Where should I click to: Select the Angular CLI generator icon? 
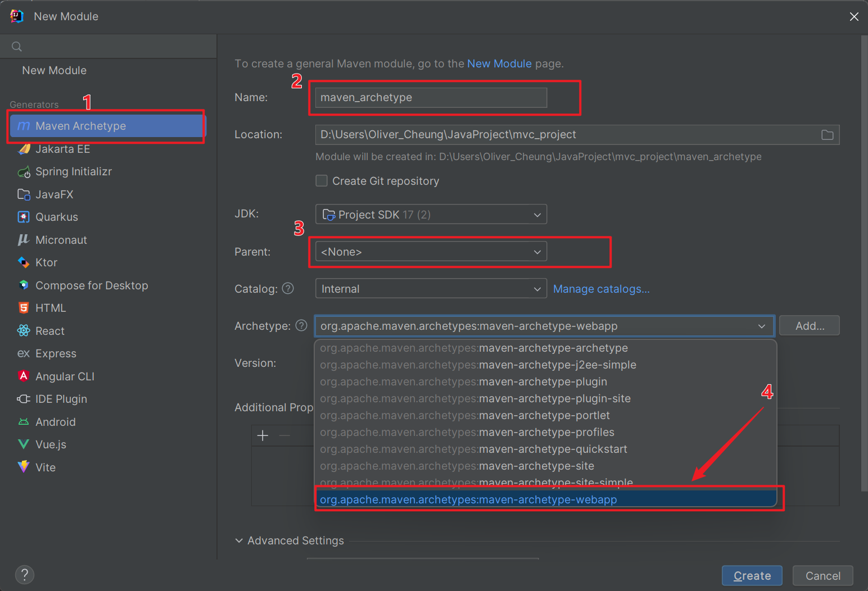tap(24, 376)
